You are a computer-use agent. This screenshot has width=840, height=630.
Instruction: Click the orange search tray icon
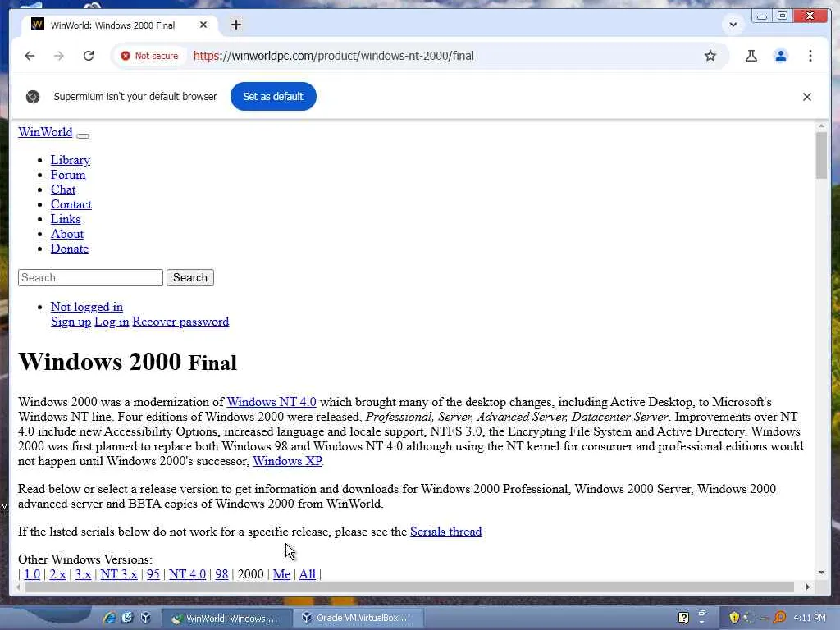780,618
